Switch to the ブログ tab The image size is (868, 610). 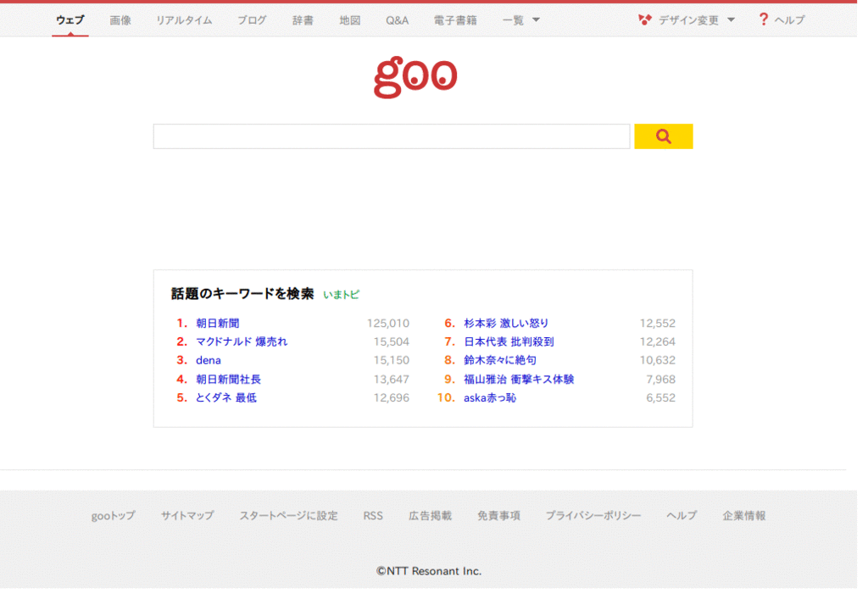pos(252,20)
